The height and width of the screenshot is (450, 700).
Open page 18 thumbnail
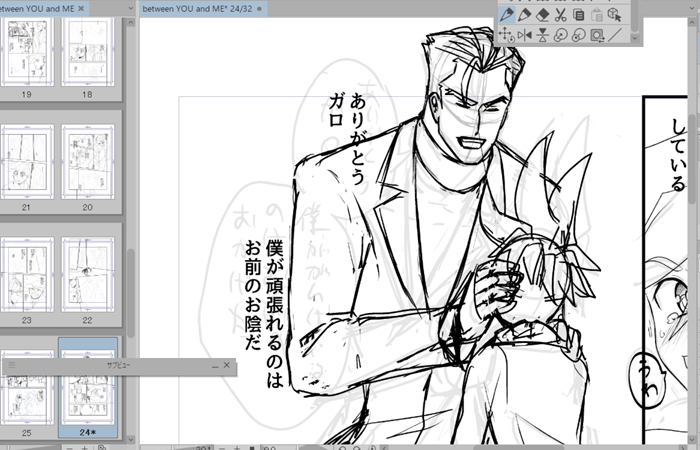[88, 52]
